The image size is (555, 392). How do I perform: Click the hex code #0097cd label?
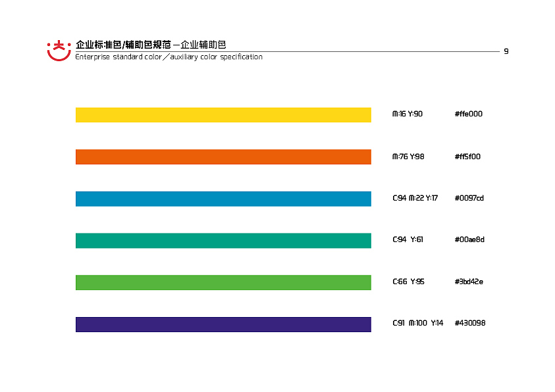(469, 198)
